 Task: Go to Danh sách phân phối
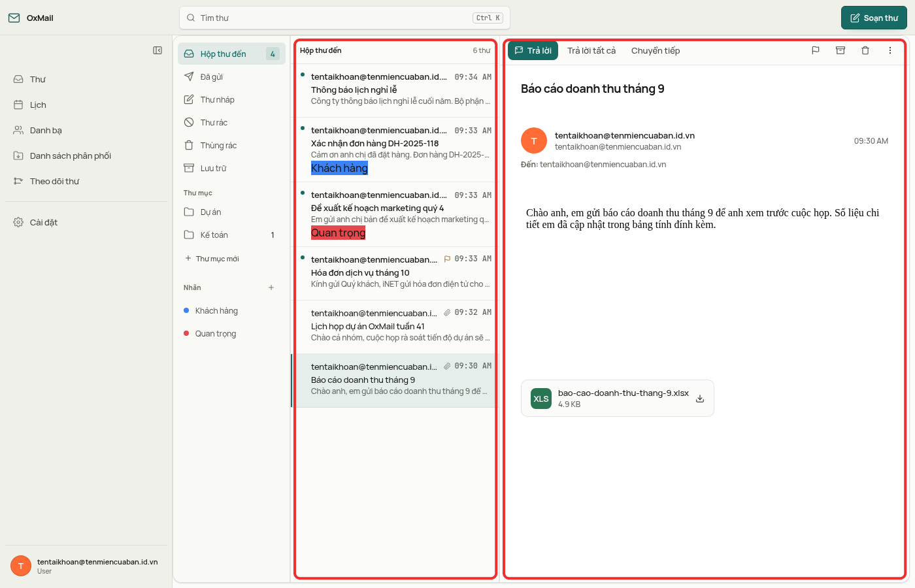[86, 155]
